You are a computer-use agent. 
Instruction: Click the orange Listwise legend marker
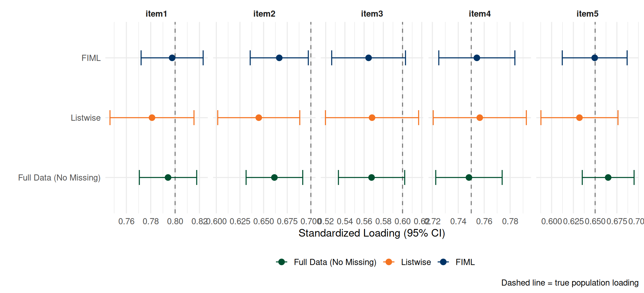(x=389, y=262)
